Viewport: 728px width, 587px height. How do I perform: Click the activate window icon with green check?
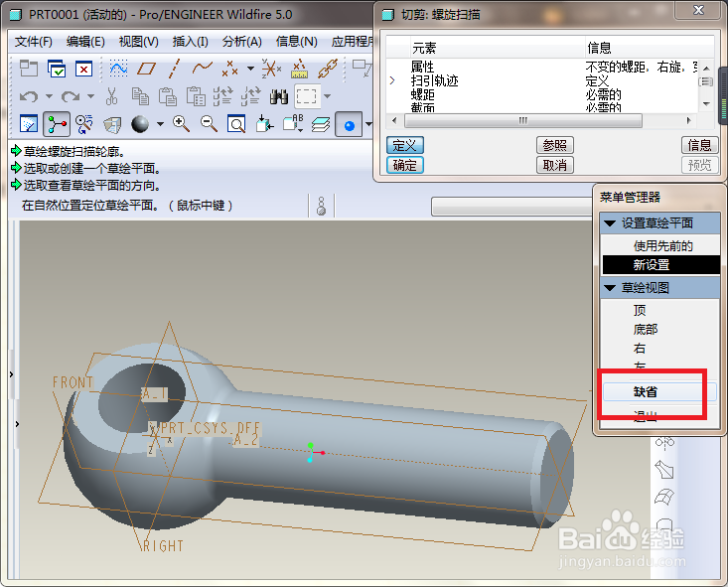point(57,69)
